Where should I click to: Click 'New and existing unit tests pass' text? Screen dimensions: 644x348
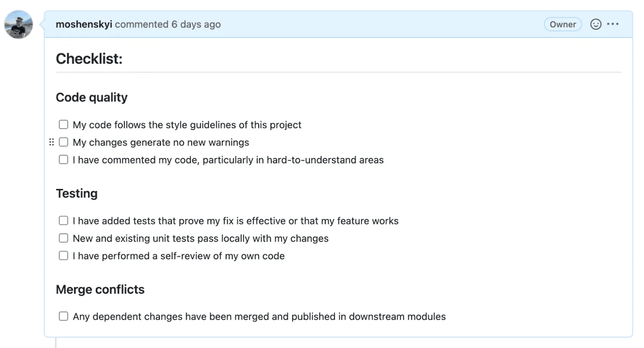(x=201, y=239)
